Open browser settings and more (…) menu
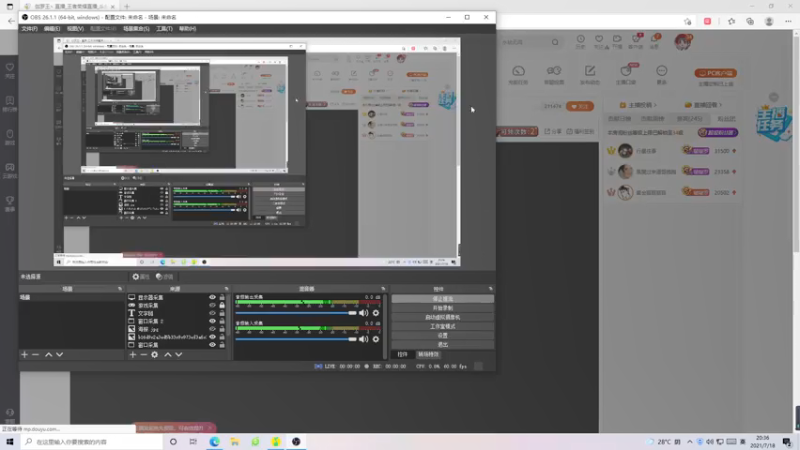Image resolution: width=800 pixels, height=450 pixels. [x=788, y=21]
